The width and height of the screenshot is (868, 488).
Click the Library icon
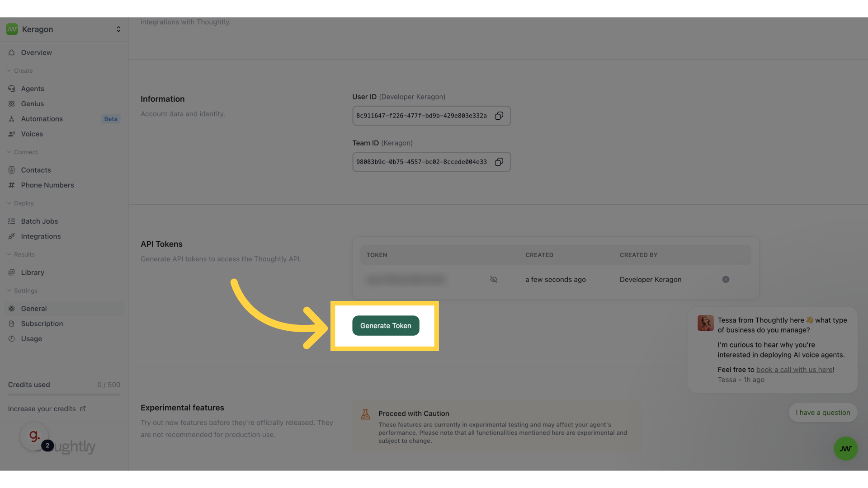tap(12, 272)
